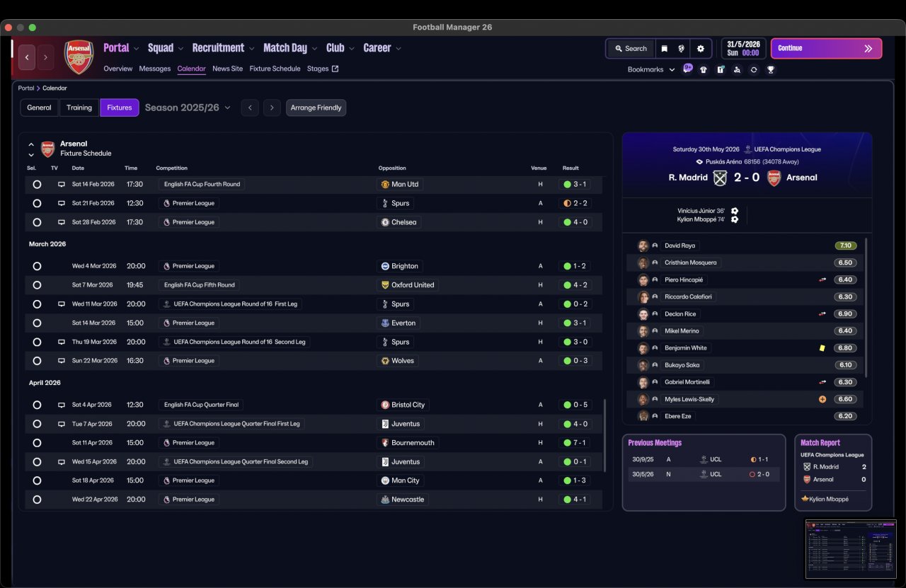Click the Oxford United club badge icon

[x=385, y=285]
